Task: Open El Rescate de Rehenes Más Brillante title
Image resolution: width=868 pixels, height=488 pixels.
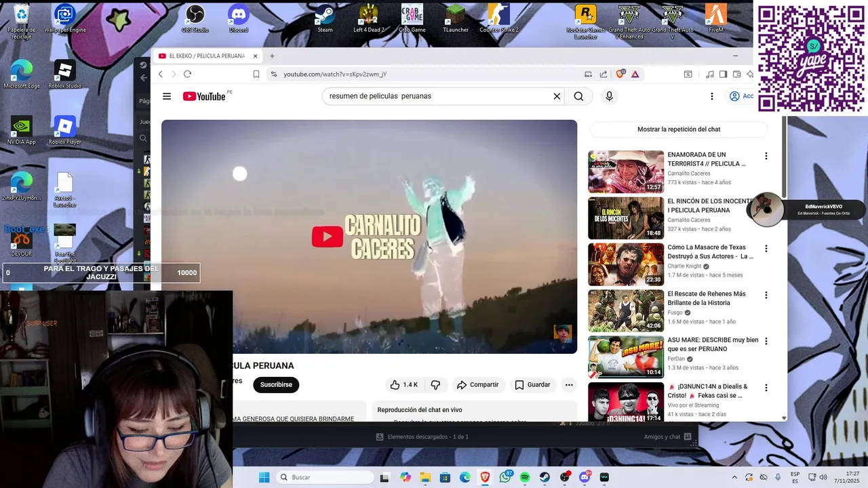Action: click(x=707, y=298)
